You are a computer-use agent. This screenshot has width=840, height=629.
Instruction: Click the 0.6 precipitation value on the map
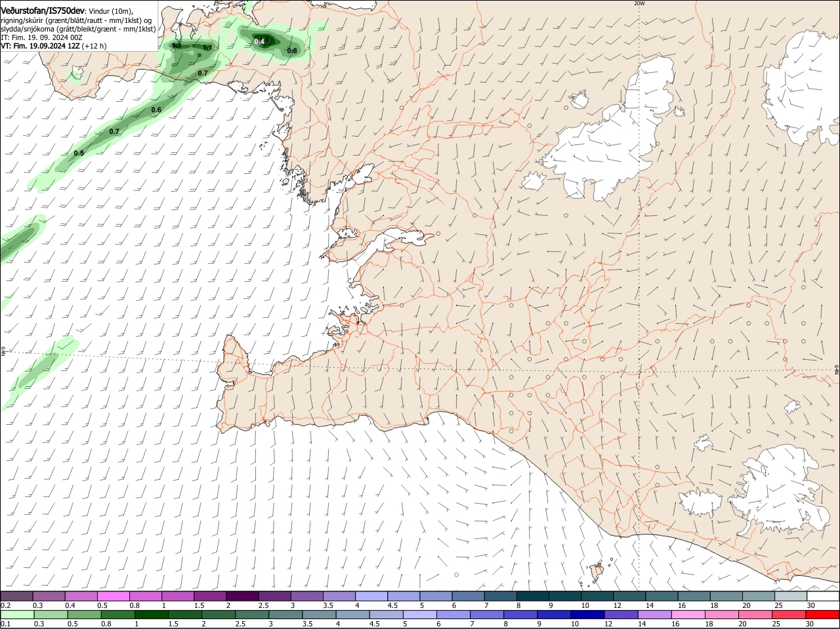(x=156, y=110)
